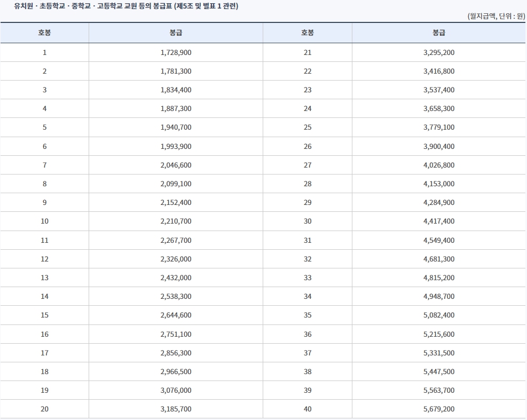527x420 pixels.
Task: Click the 호봉 header above row 1
Action: [44, 33]
